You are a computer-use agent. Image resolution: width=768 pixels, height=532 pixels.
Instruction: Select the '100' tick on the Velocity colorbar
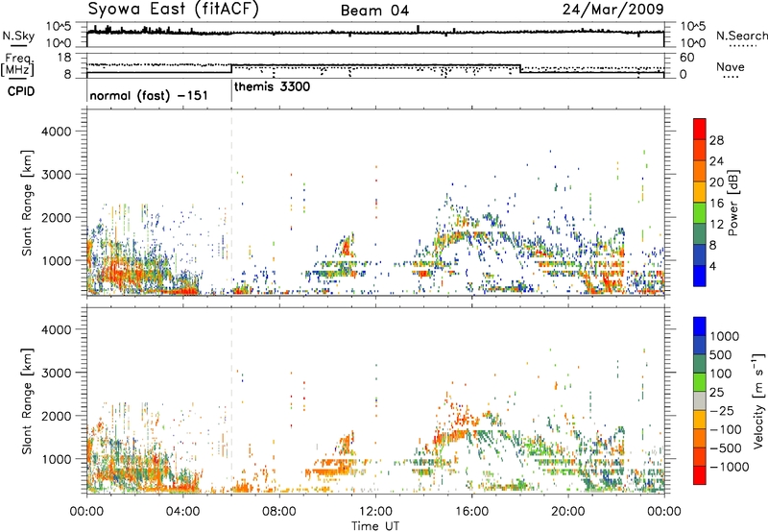coord(721,374)
